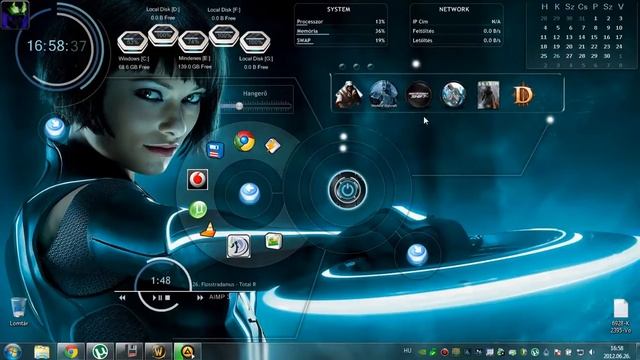This screenshot has width=640, height=360.
Task: Click the Letöltés download speed row
Action: coord(456,40)
